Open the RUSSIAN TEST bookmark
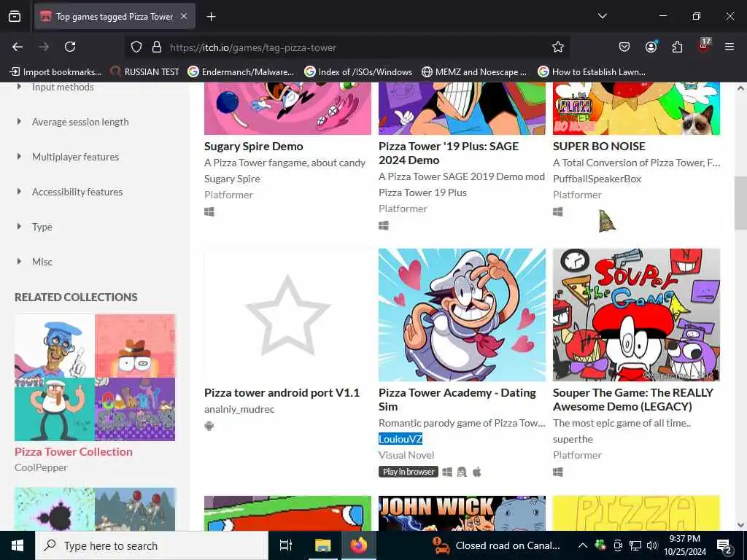This screenshot has width=747, height=560. [x=144, y=72]
